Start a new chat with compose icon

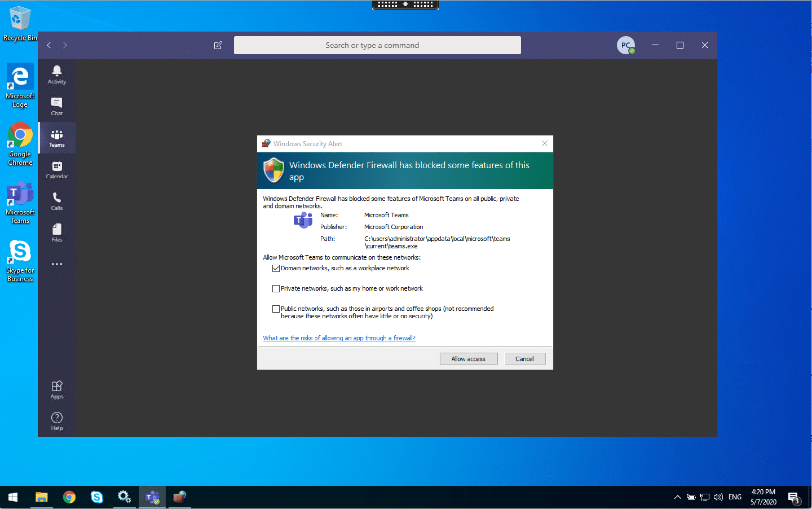coord(218,45)
